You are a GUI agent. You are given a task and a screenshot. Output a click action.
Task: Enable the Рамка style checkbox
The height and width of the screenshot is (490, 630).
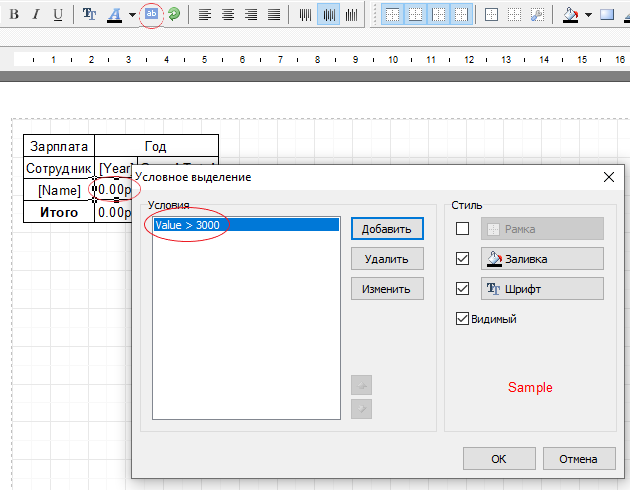point(462,229)
